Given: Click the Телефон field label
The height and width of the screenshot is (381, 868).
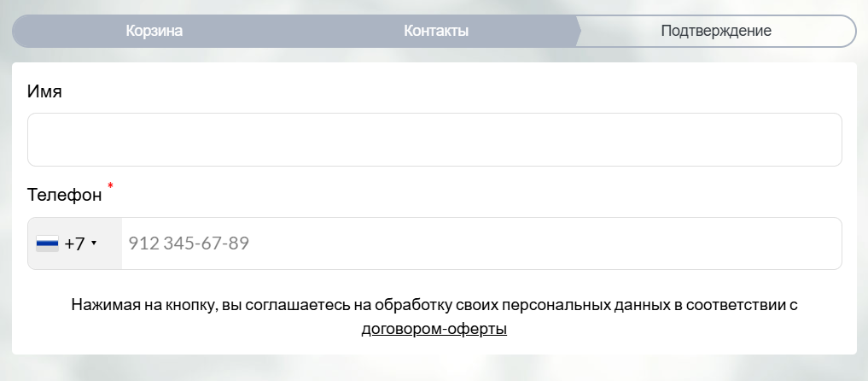Looking at the screenshot, I should pyautogui.click(x=65, y=196).
